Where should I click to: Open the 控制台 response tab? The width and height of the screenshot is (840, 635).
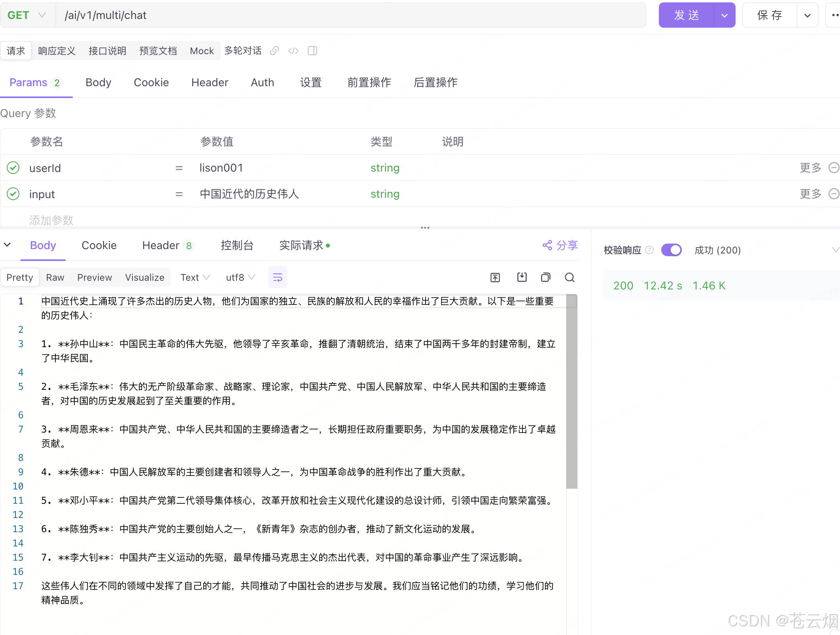(237, 245)
